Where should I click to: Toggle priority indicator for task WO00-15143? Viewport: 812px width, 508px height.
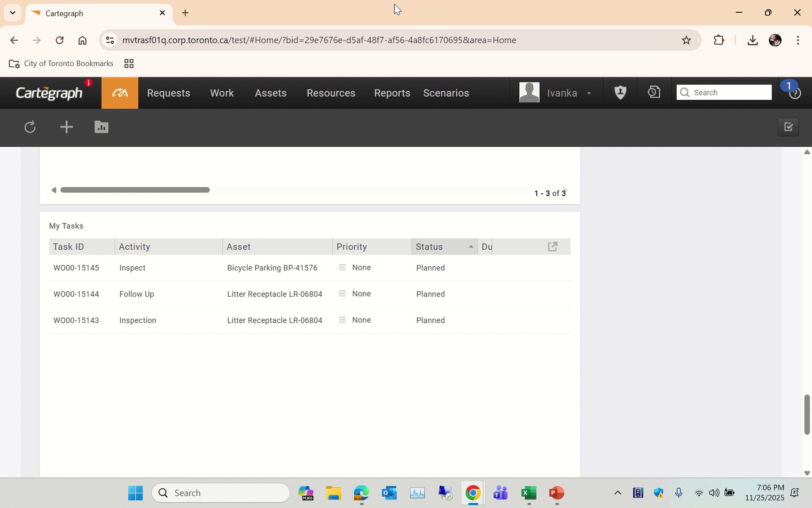(342, 320)
